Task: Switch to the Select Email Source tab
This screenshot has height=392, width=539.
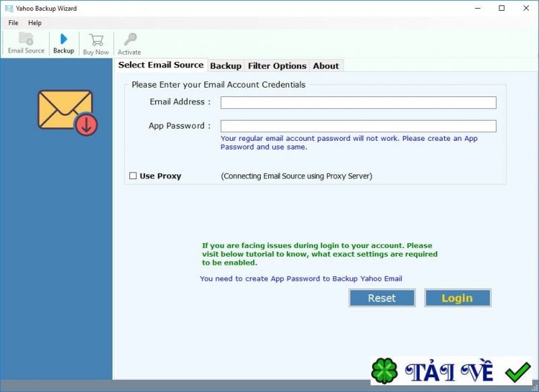Action: (x=161, y=65)
